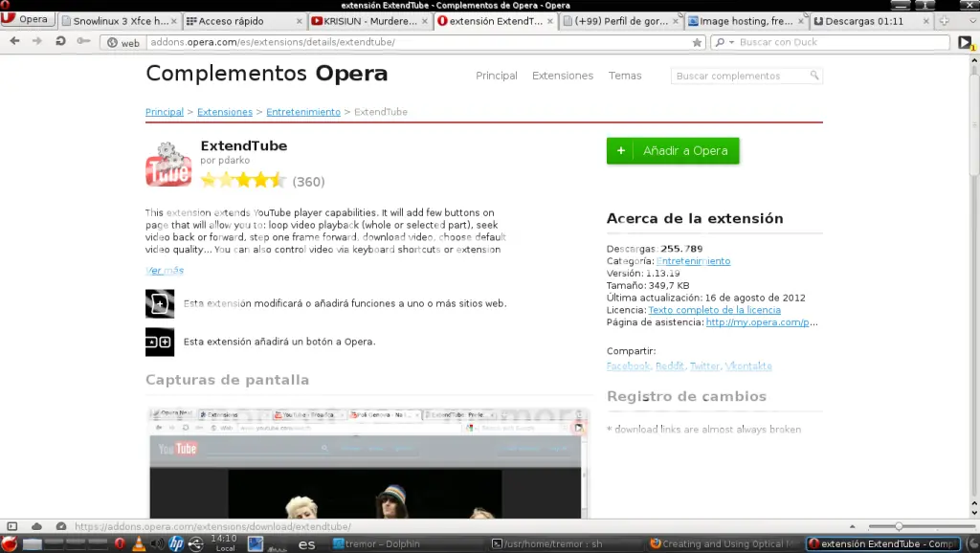This screenshot has height=553, width=980.
Task: Share on Twitter
Action: (x=704, y=366)
